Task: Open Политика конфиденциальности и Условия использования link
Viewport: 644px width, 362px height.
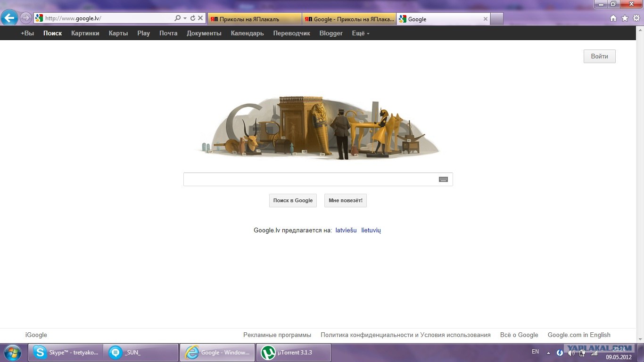Action: pyautogui.click(x=405, y=335)
